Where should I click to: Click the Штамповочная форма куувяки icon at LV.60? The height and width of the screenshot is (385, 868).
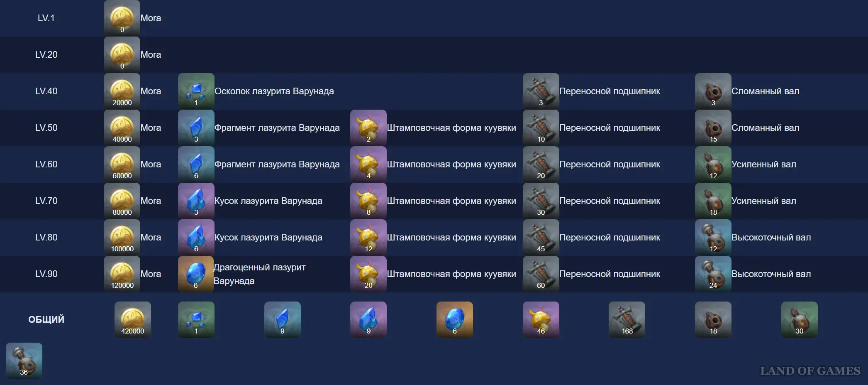point(368,164)
